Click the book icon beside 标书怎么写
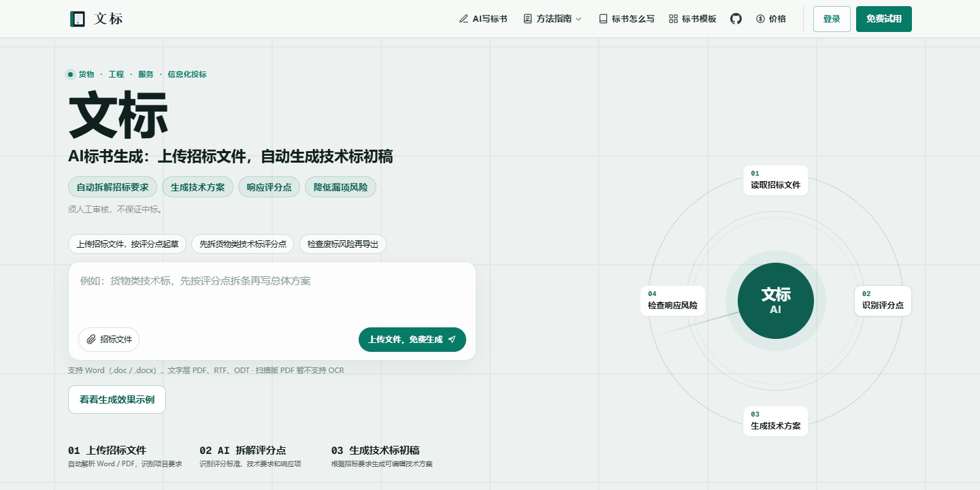 pyautogui.click(x=603, y=19)
